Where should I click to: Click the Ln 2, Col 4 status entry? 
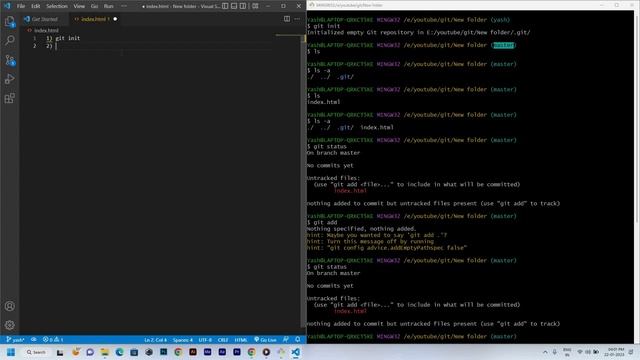155,340
